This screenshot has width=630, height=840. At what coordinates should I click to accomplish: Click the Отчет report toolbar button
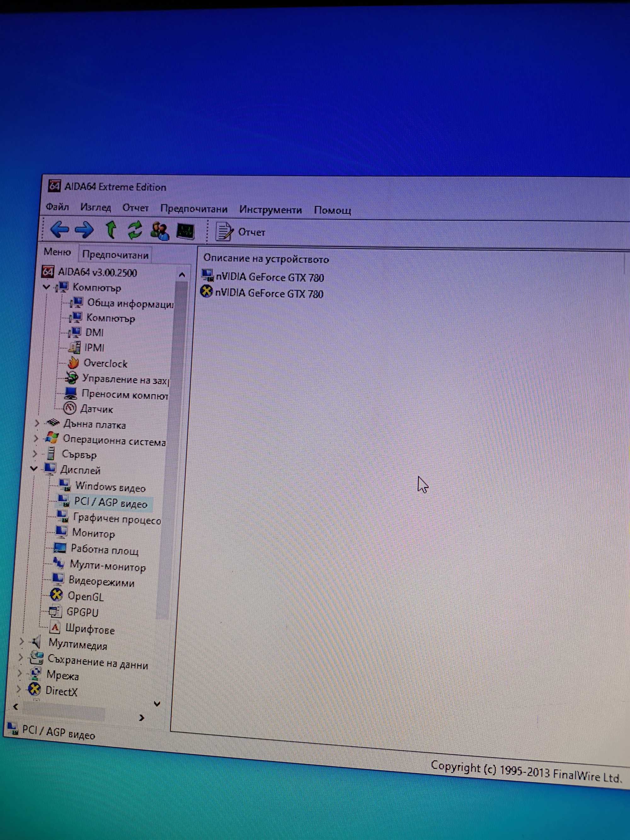click(x=240, y=231)
